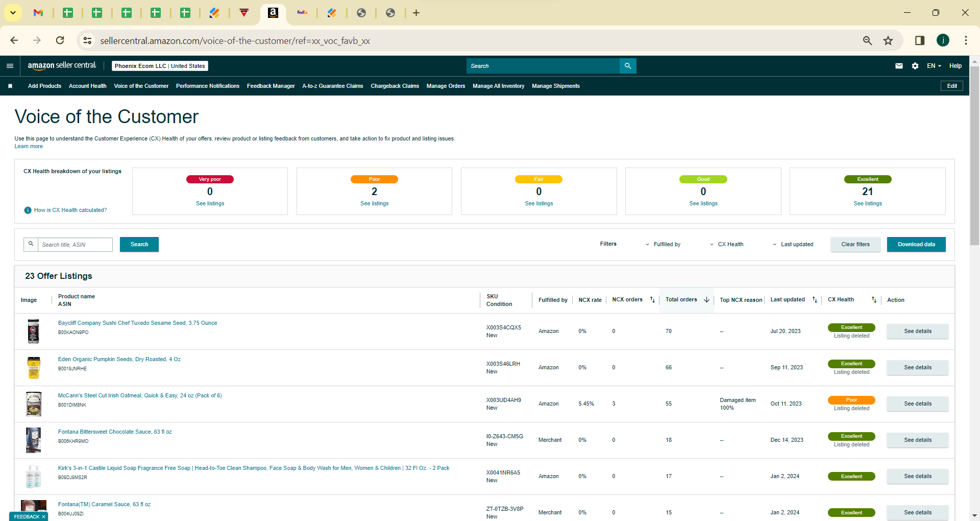Expand the Fulfilled by filter
980x521 pixels.
coord(663,244)
